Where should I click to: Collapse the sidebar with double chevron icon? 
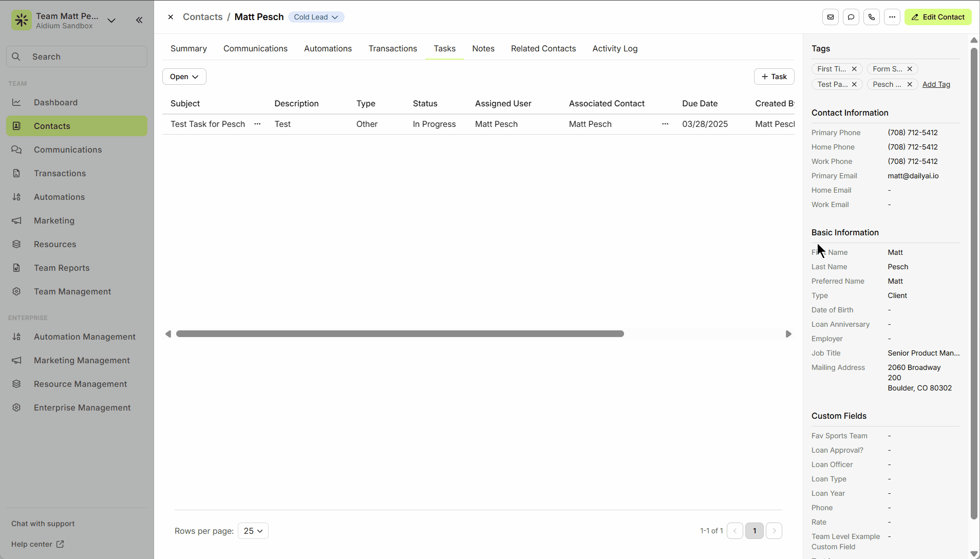[139, 20]
